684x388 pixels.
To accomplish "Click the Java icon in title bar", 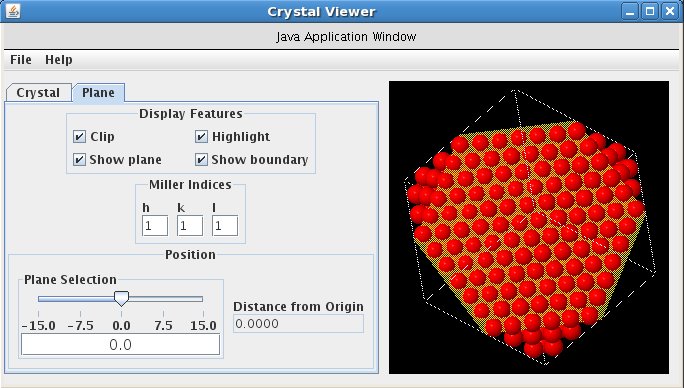I will click(13, 11).
